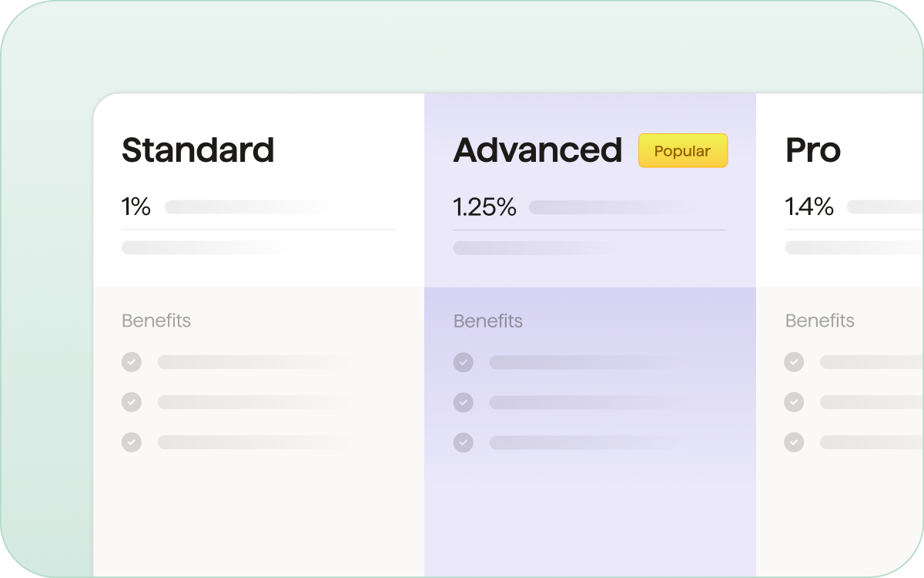Screen dimensions: 924x578
Task: Select the Standard plan heading
Action: (198, 150)
